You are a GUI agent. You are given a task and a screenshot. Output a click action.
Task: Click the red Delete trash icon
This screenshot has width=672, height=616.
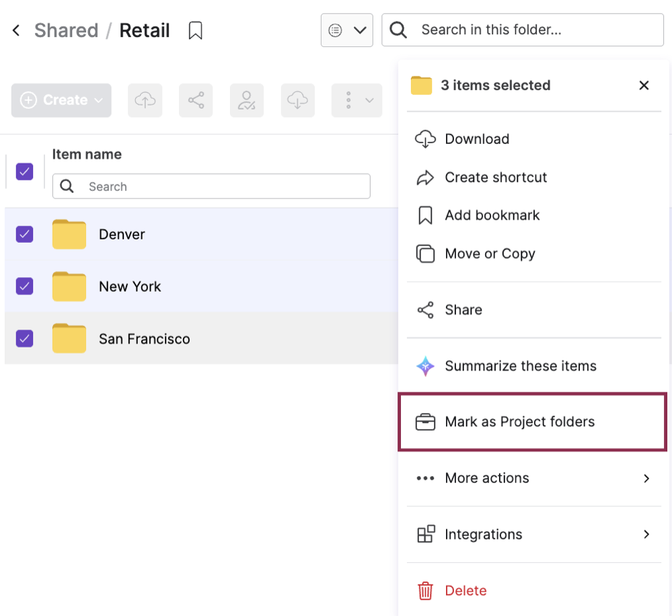[x=425, y=591]
